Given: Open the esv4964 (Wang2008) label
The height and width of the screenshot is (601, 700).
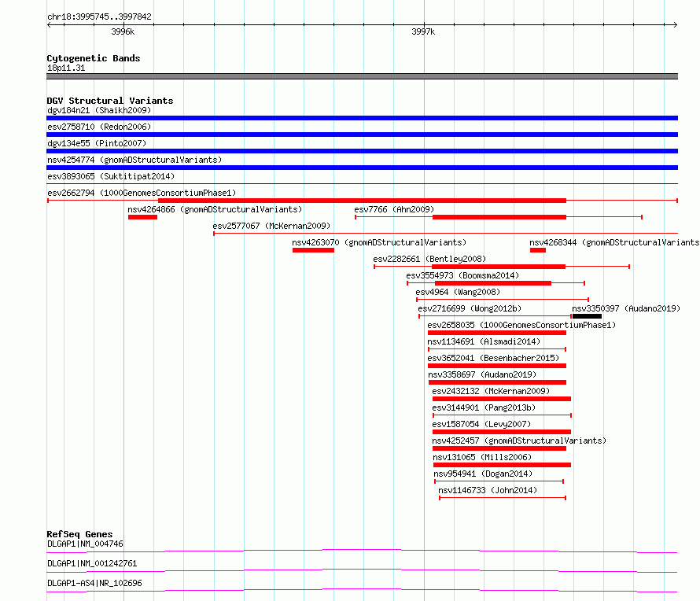Looking at the screenshot, I should pyautogui.click(x=458, y=292).
